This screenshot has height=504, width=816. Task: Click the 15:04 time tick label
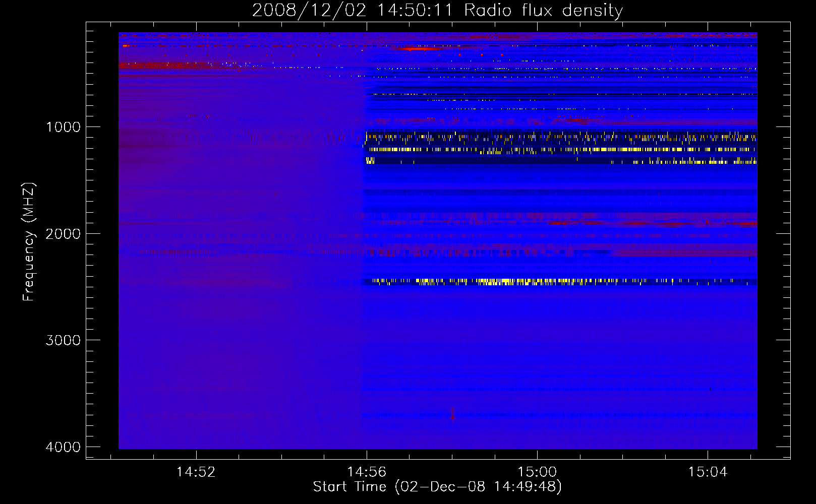click(708, 472)
